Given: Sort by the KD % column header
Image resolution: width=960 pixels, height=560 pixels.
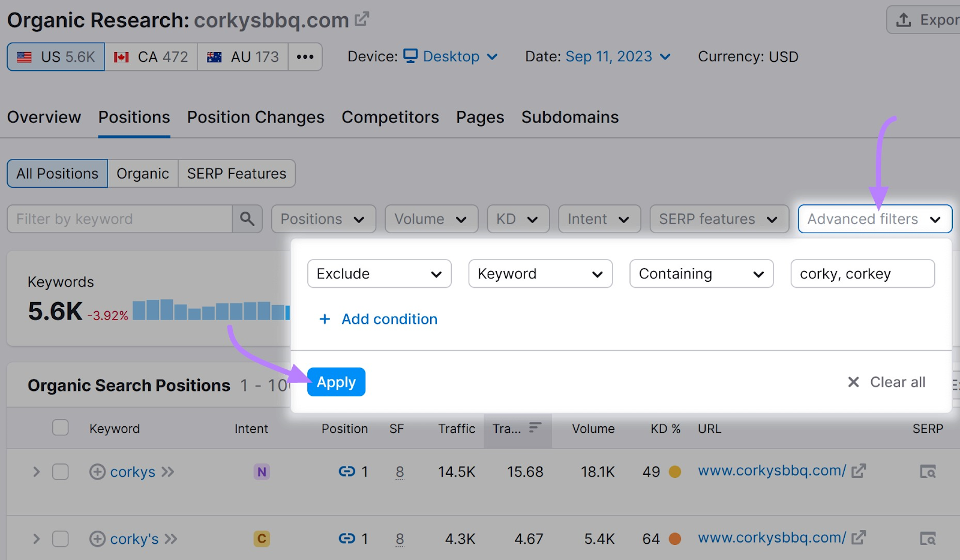Looking at the screenshot, I should click(665, 429).
